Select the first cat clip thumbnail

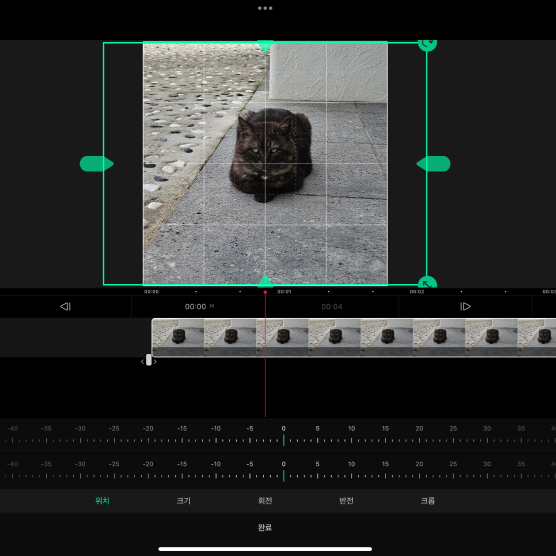click(178, 338)
